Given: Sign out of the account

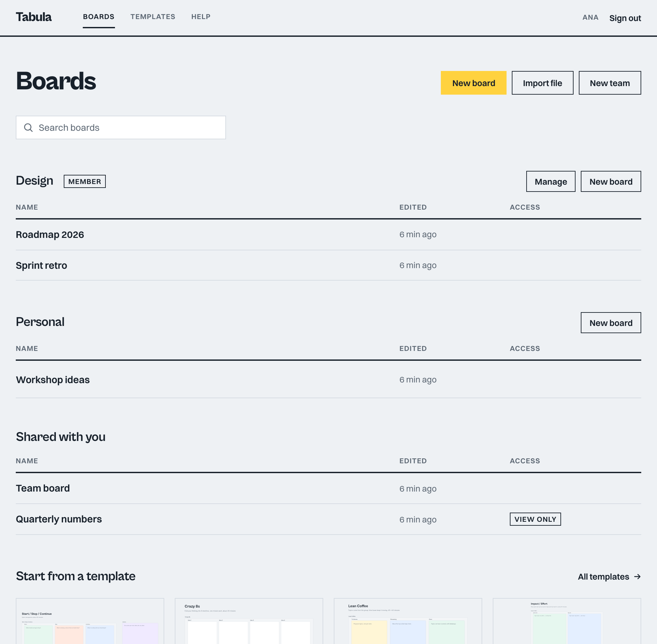Looking at the screenshot, I should click(x=625, y=18).
